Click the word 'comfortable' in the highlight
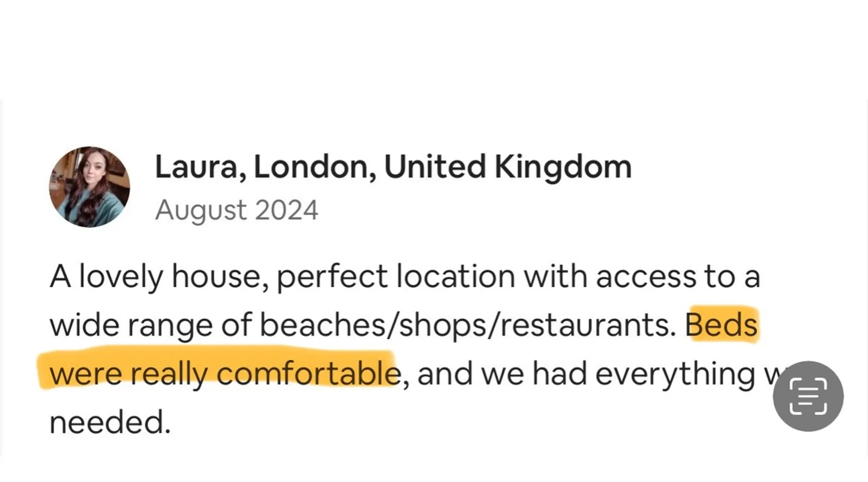The image size is (868, 482). [309, 374]
